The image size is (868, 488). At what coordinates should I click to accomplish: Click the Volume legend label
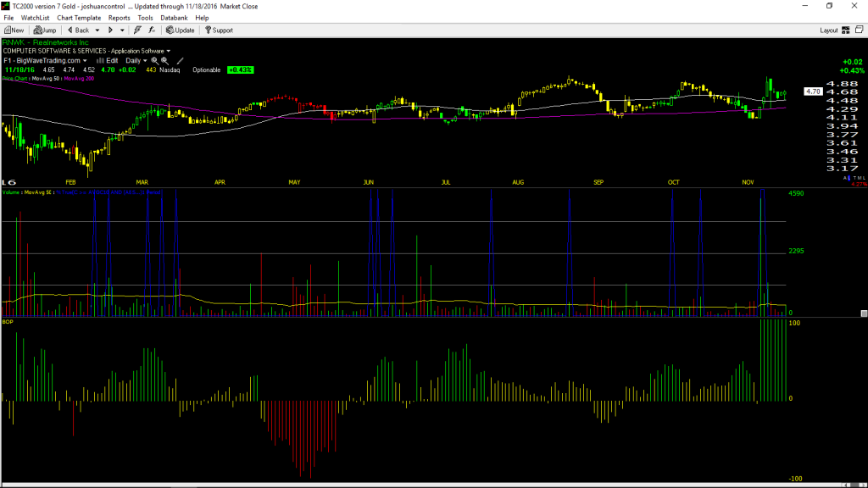(x=11, y=192)
